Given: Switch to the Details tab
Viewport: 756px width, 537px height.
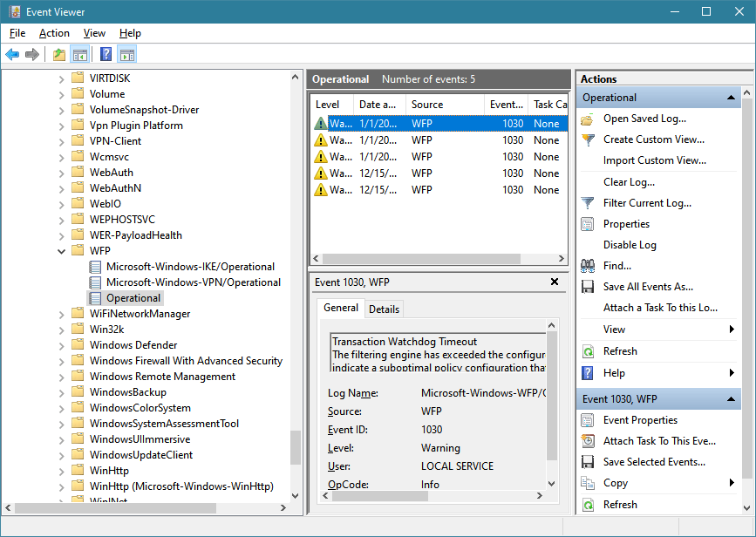Looking at the screenshot, I should point(384,309).
